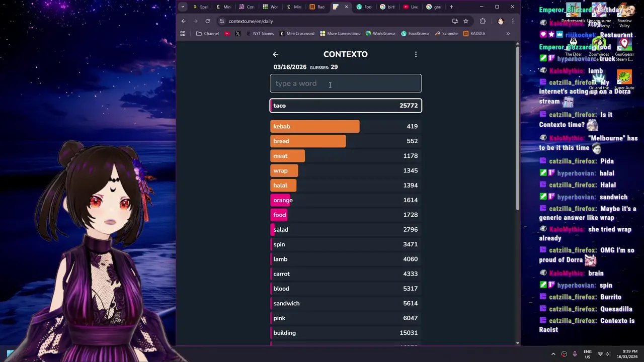Click the install app icon in address bar

[x=455, y=21]
